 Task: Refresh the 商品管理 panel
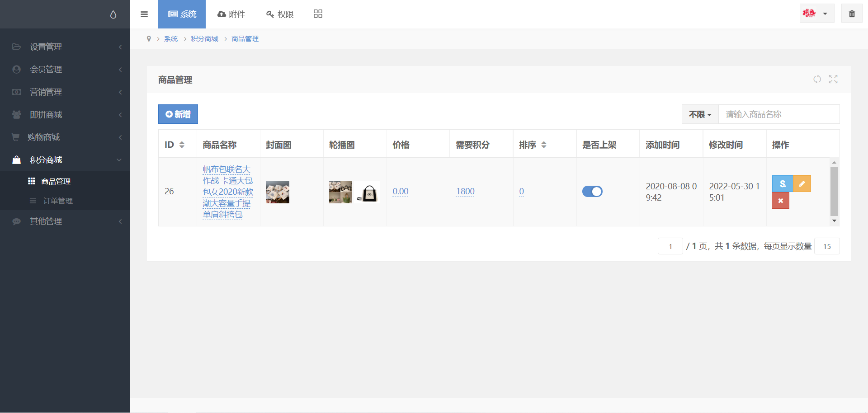click(817, 80)
